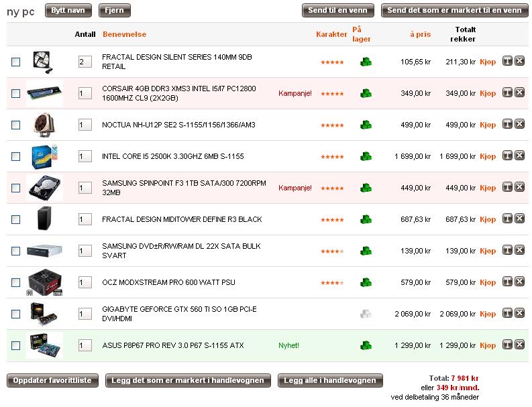Click the T icon for Fractal Define R3 row
This screenshot has width=532, height=407.
click(507, 219)
